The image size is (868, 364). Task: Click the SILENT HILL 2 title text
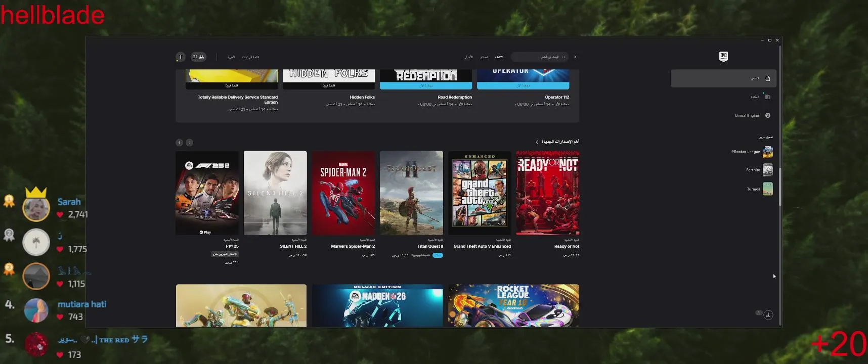point(293,246)
